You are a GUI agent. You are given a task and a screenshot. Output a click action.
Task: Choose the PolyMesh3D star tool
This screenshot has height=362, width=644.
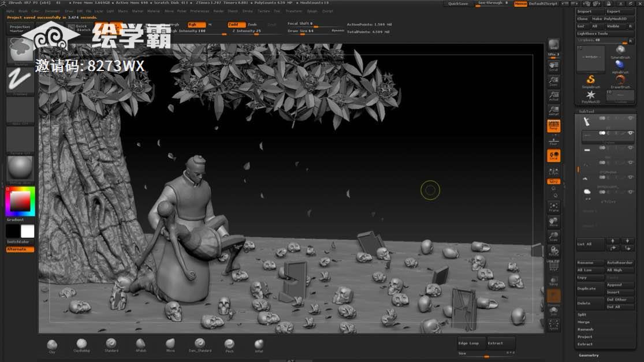coord(591,97)
